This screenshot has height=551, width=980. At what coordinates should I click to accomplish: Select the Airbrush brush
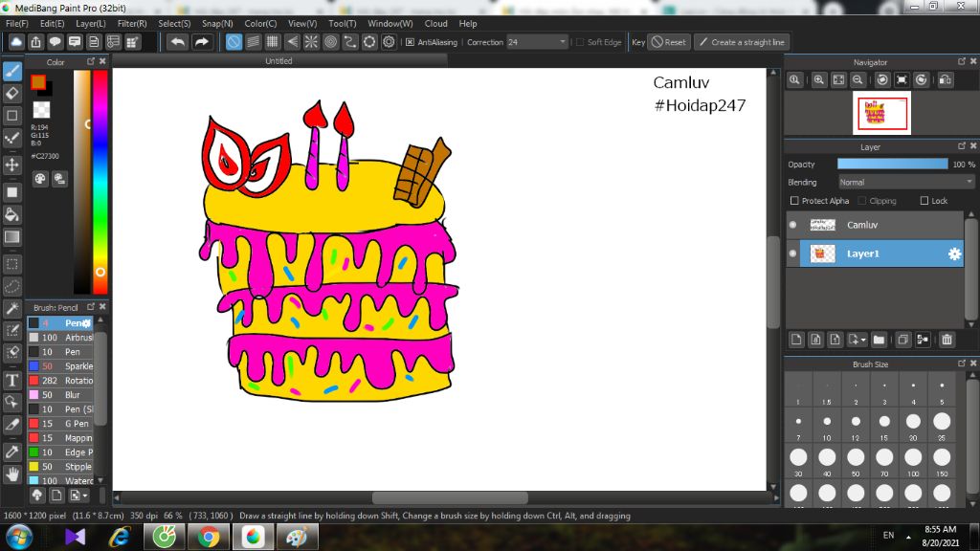point(60,338)
